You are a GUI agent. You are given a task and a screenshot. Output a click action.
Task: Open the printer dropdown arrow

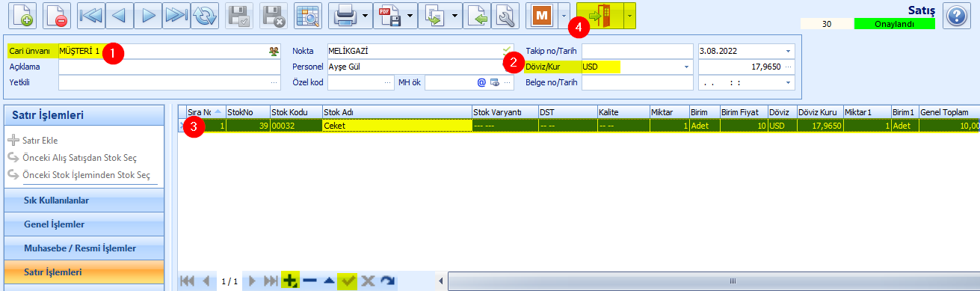(365, 16)
